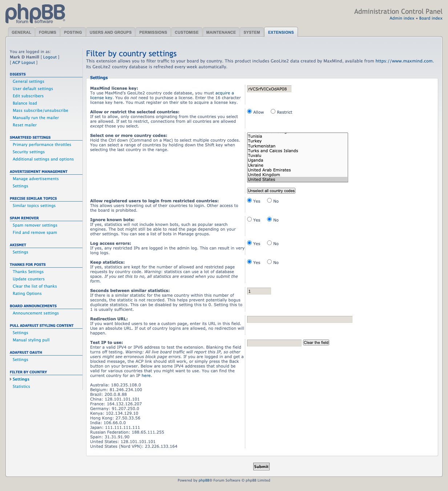This screenshot has height=491, width=448.
Task: Set Keep statistics to Yes
Action: click(250, 262)
